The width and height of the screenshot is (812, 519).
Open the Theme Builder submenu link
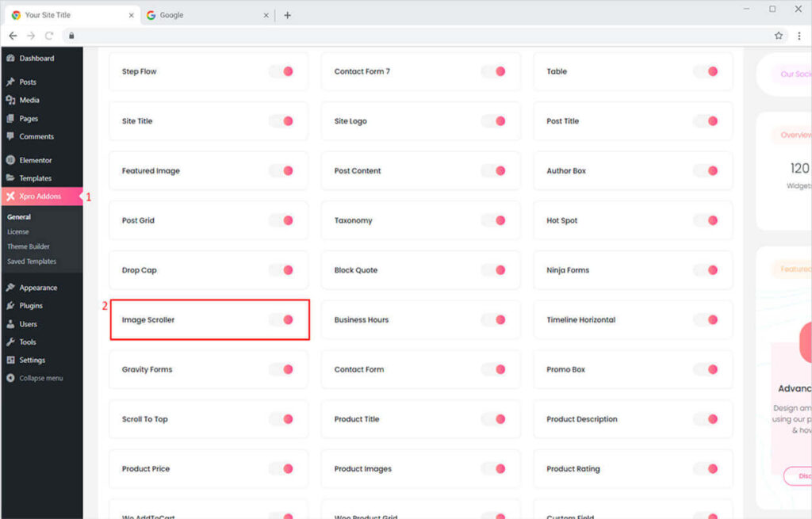coord(29,246)
